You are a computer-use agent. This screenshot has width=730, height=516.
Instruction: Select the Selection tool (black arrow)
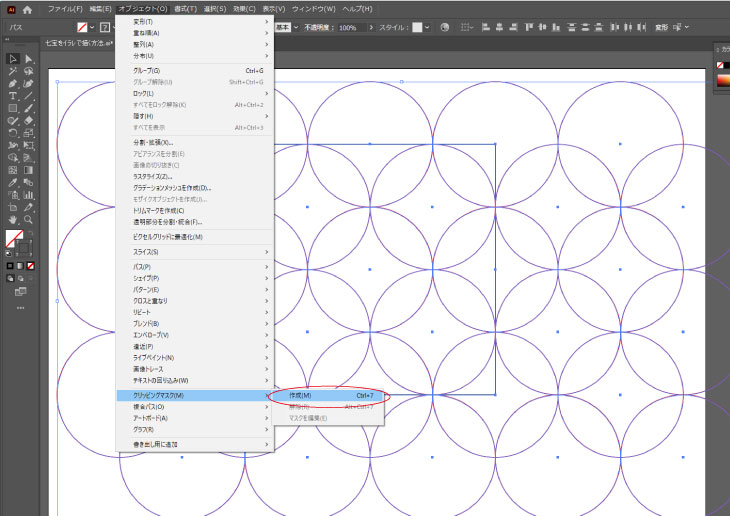point(13,59)
